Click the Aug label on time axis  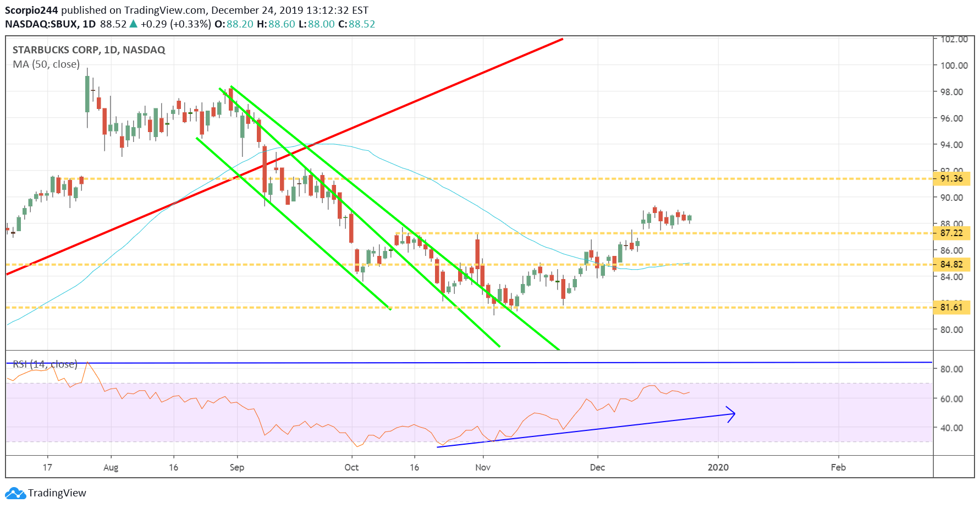click(111, 467)
